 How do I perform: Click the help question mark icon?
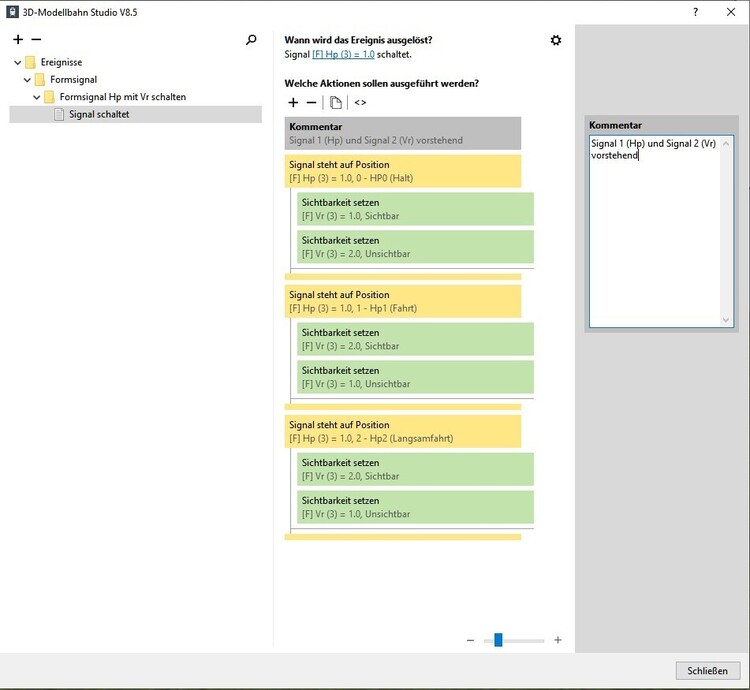[x=695, y=12]
